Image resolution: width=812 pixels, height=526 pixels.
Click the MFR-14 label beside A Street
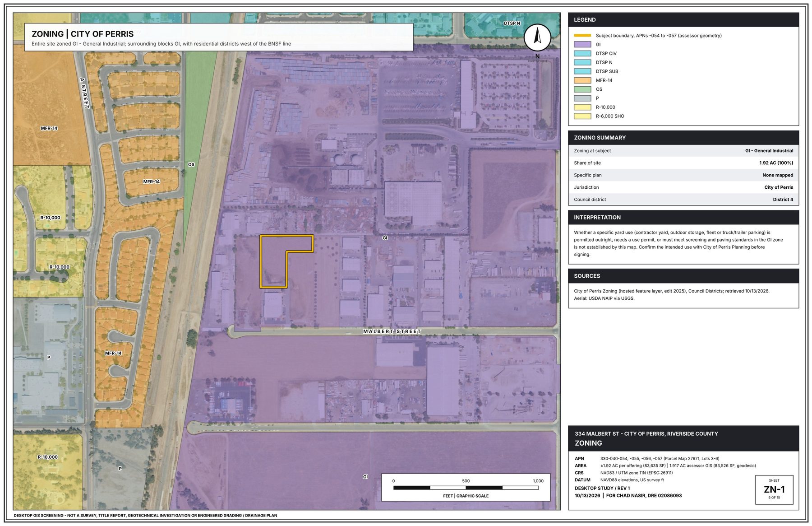tap(49, 129)
